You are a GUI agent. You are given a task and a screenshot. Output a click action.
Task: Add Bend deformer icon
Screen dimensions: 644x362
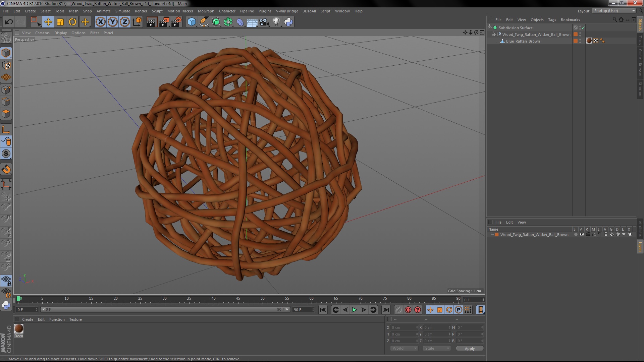(x=240, y=22)
